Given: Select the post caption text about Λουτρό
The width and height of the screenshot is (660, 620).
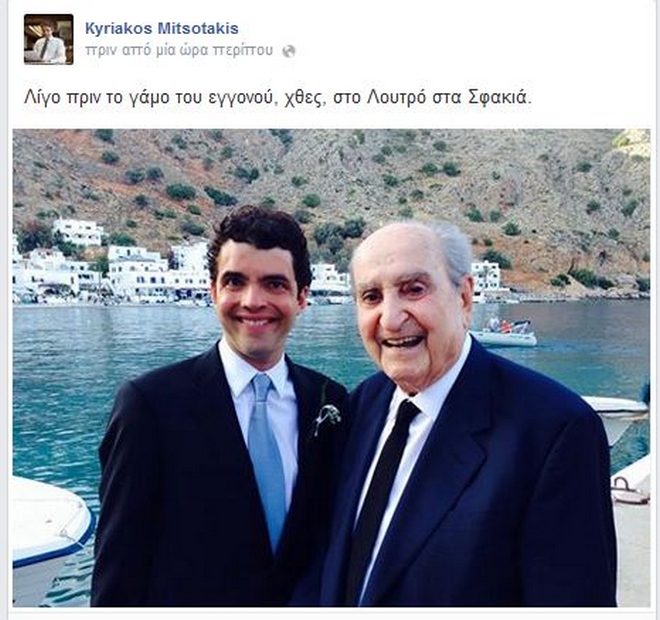Looking at the screenshot, I should pyautogui.click(x=277, y=98).
